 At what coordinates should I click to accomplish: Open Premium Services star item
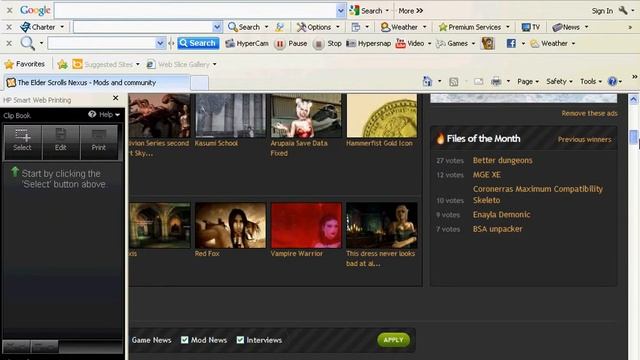coord(470,27)
